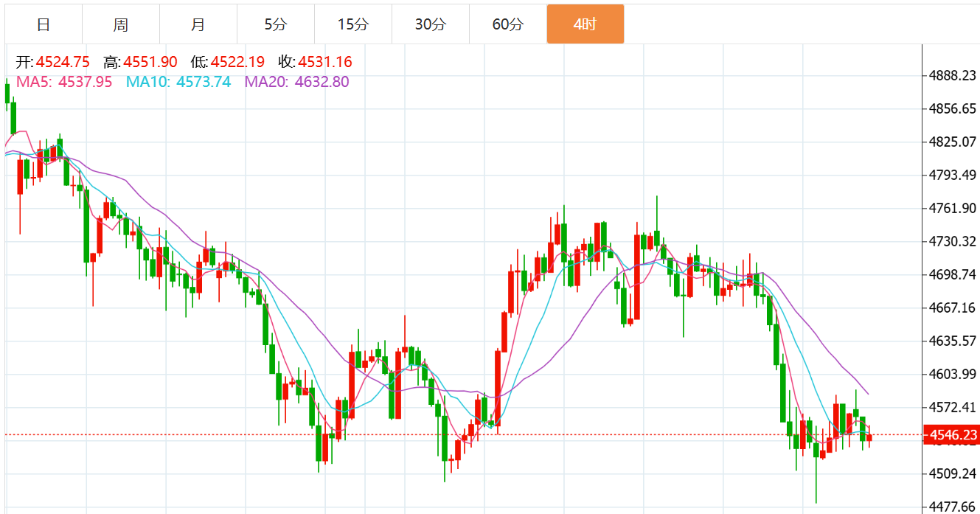
Task: Click the 4825.07 price axis label
Action: click(x=953, y=142)
